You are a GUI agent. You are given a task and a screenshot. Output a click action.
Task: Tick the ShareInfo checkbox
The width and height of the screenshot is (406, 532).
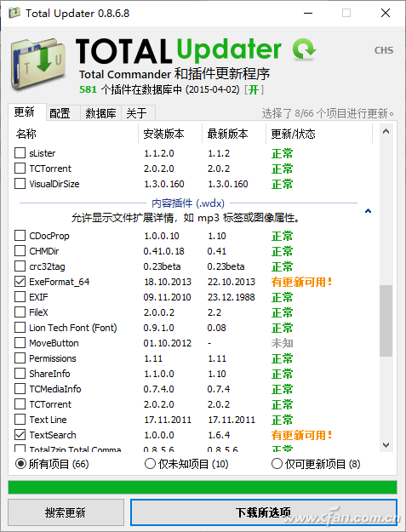pos(20,373)
